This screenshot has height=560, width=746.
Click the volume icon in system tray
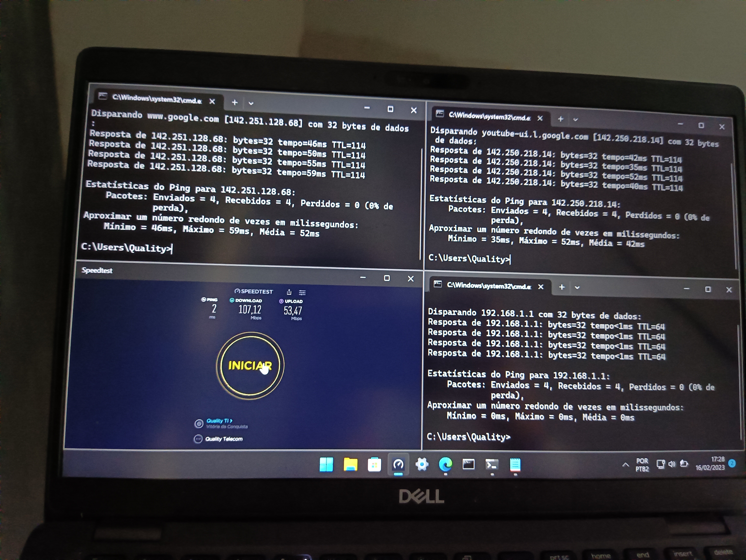coord(672,464)
